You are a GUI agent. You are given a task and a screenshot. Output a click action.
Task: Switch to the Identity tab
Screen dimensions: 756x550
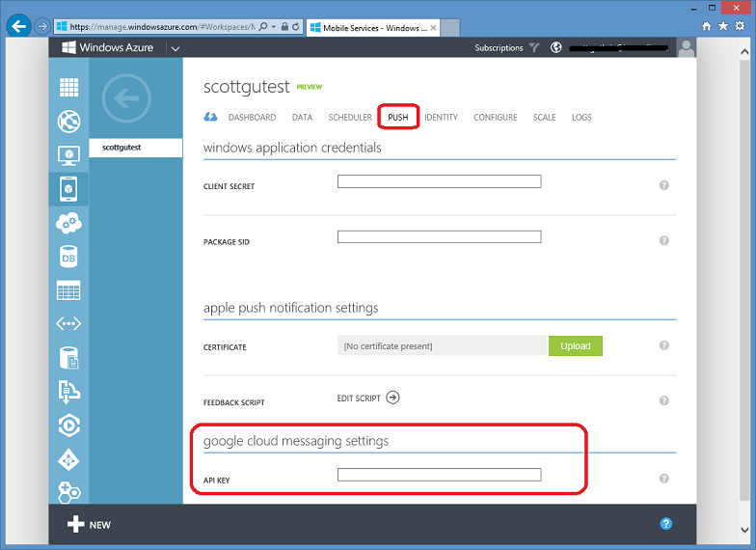click(x=442, y=118)
